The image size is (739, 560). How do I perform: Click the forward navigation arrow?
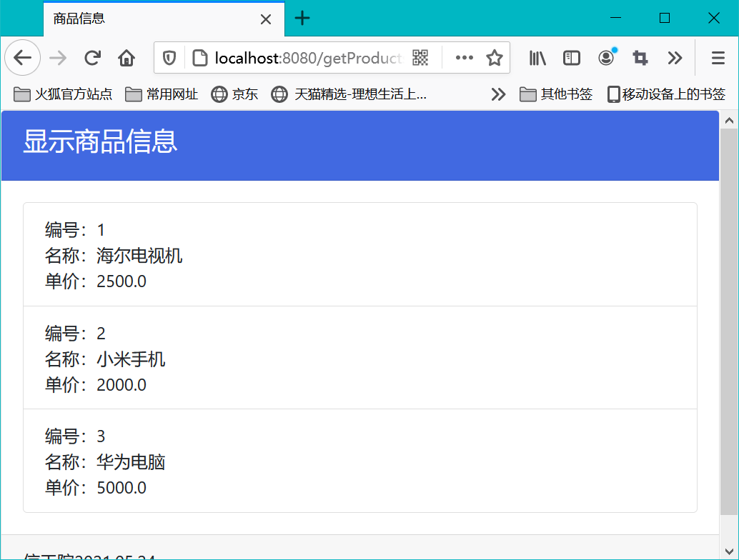click(x=57, y=58)
